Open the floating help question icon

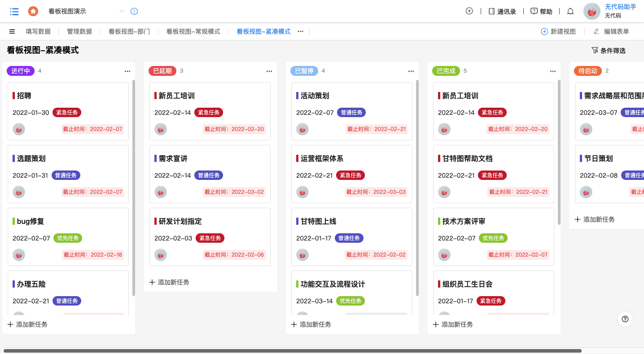click(x=625, y=319)
